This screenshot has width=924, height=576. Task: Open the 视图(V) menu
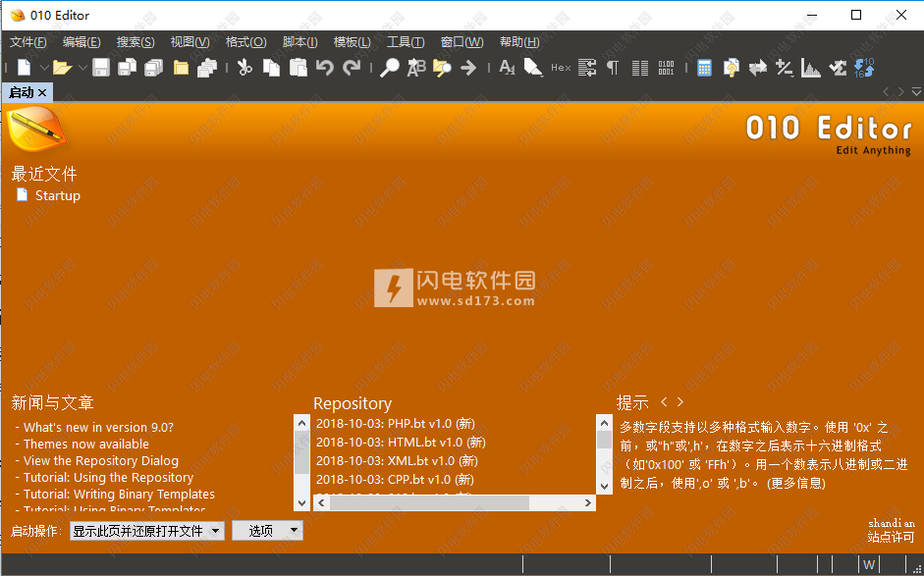coord(190,42)
